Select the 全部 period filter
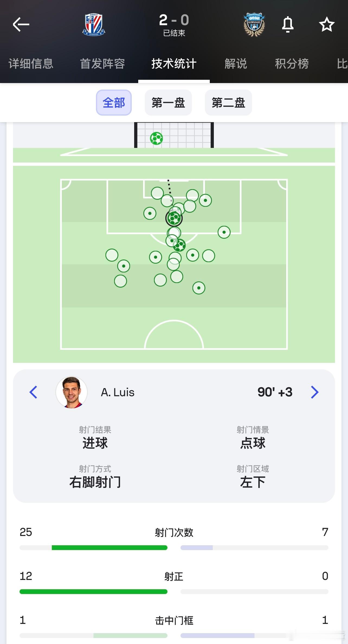This screenshot has width=348, height=644. (x=114, y=103)
